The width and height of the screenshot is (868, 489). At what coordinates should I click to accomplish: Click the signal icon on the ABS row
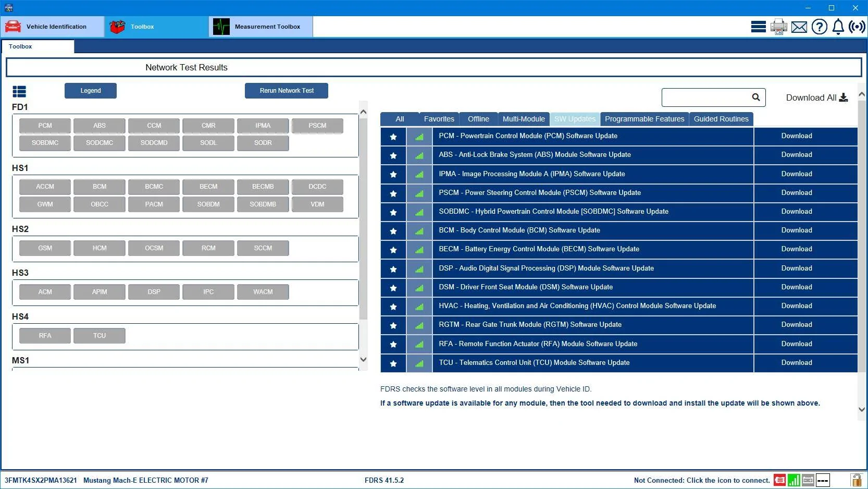pyautogui.click(x=419, y=155)
